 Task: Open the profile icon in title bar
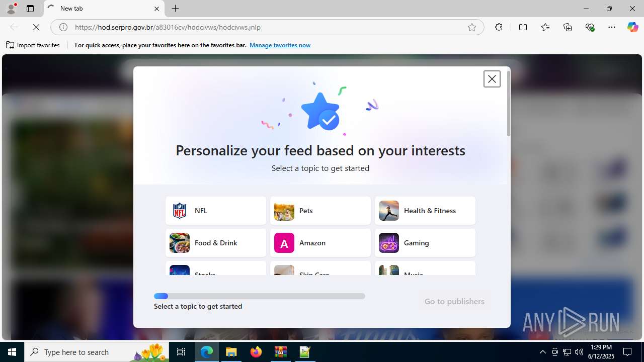pos(11,9)
